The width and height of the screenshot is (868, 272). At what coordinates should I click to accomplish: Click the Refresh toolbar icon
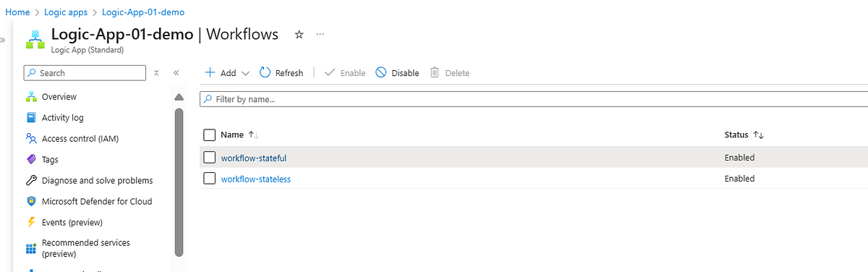point(265,72)
